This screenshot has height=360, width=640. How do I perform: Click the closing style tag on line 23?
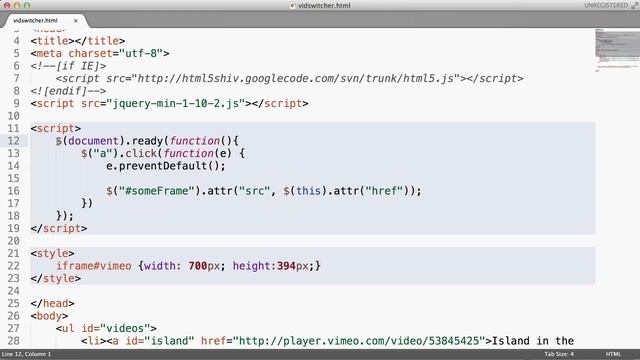point(56,278)
